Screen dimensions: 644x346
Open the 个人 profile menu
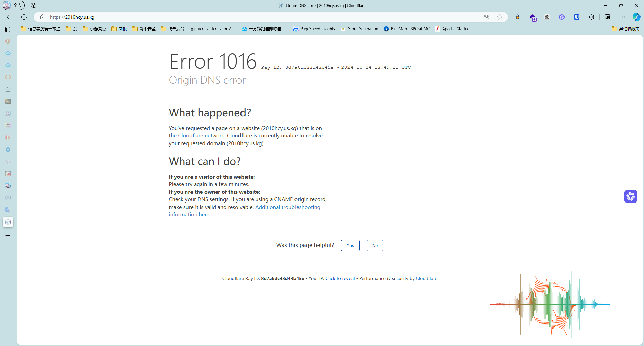point(14,5)
